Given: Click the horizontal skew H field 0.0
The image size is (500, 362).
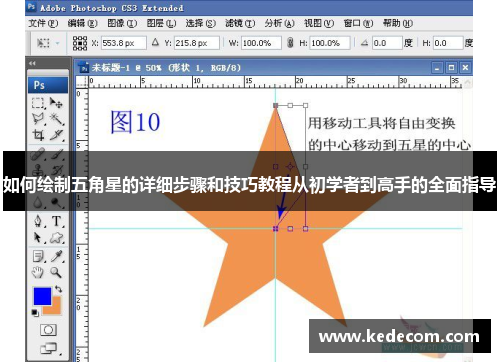Looking at the screenshot, I should click(x=448, y=43).
